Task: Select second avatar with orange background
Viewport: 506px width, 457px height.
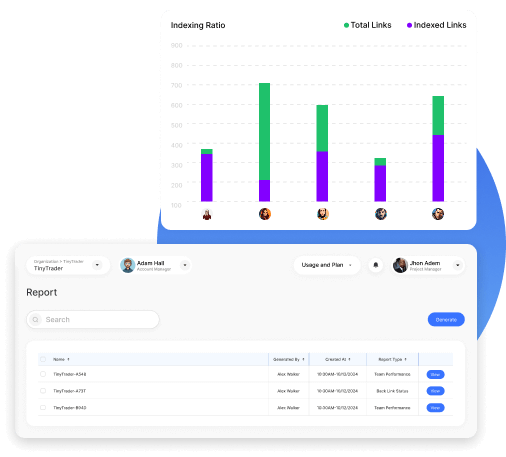Action: 265,214
